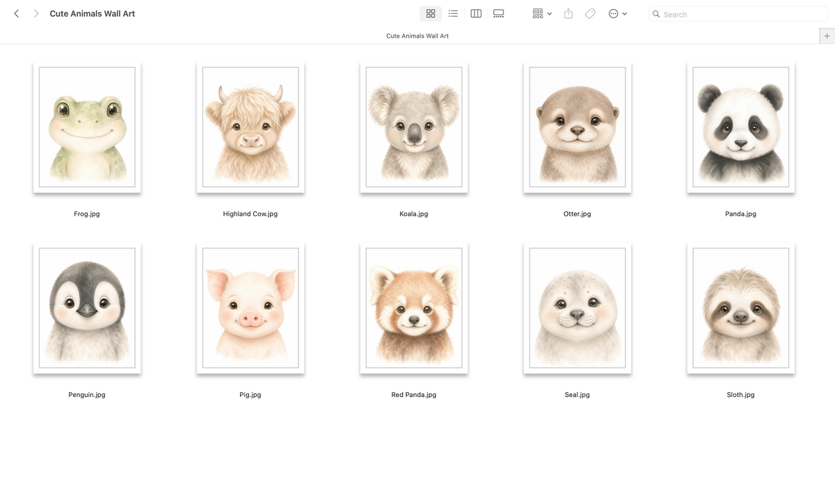Switch to list view

click(x=453, y=14)
